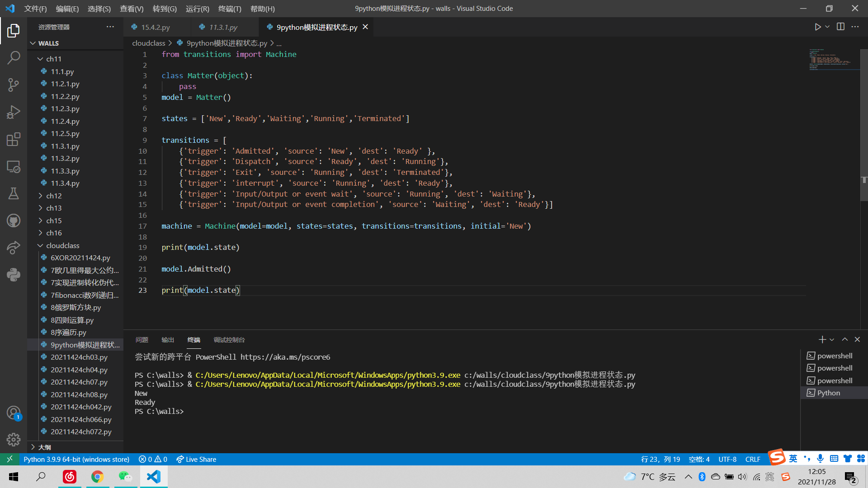Image resolution: width=868 pixels, height=488 pixels.
Task: Expand the ch12 folder
Action: (x=54, y=196)
